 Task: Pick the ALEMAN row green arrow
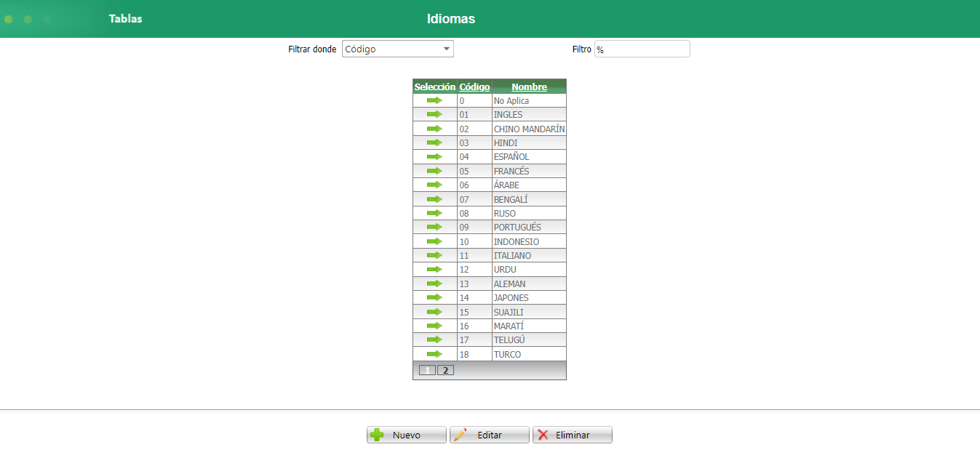pyautogui.click(x=434, y=284)
